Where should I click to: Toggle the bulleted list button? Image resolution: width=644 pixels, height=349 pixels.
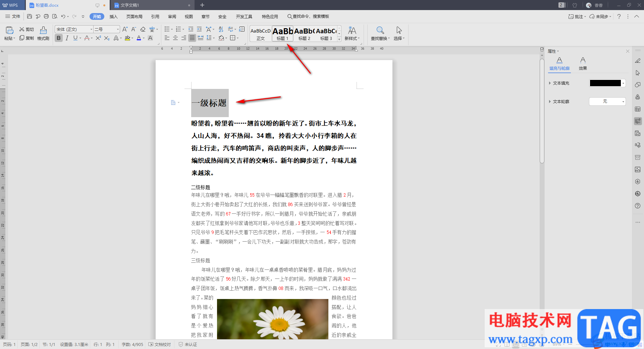tap(167, 30)
